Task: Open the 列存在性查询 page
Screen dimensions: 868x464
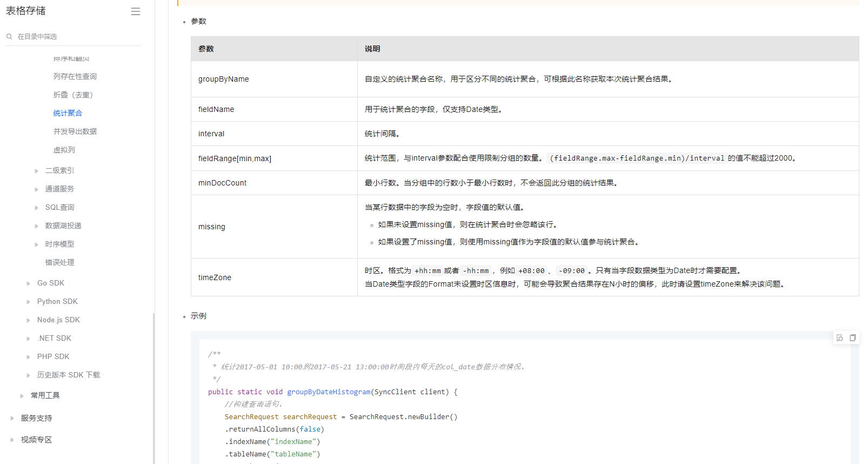Action: click(x=75, y=76)
